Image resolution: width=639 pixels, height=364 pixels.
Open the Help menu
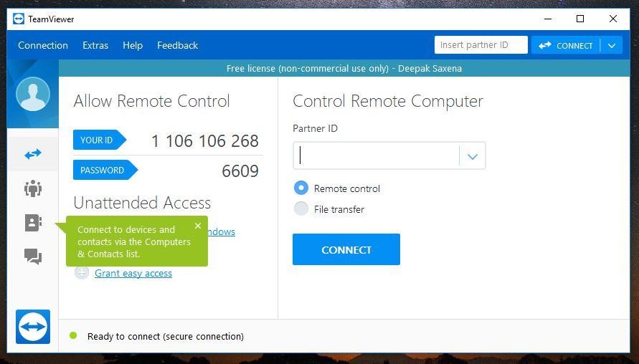click(133, 45)
